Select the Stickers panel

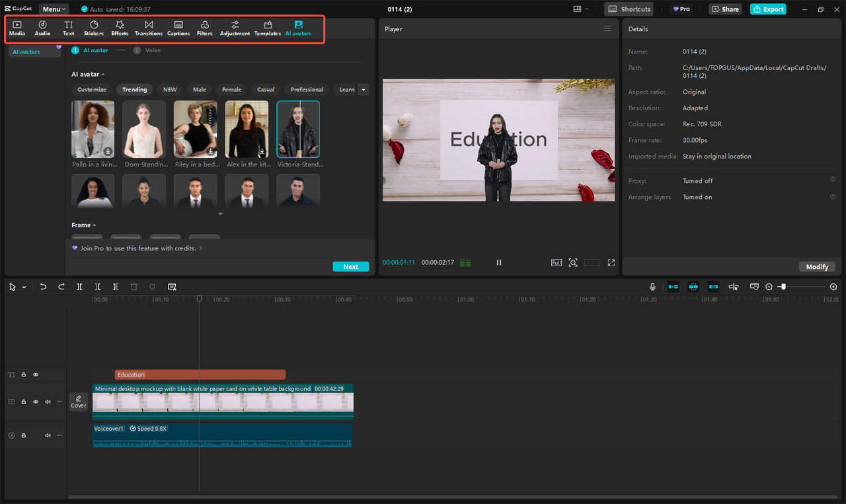tap(93, 28)
